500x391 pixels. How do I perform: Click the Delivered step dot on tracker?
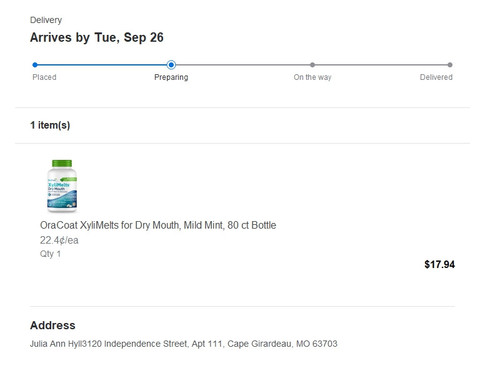coord(450,65)
